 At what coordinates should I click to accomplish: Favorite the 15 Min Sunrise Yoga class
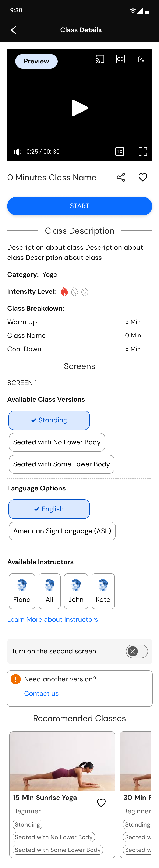(x=101, y=803)
